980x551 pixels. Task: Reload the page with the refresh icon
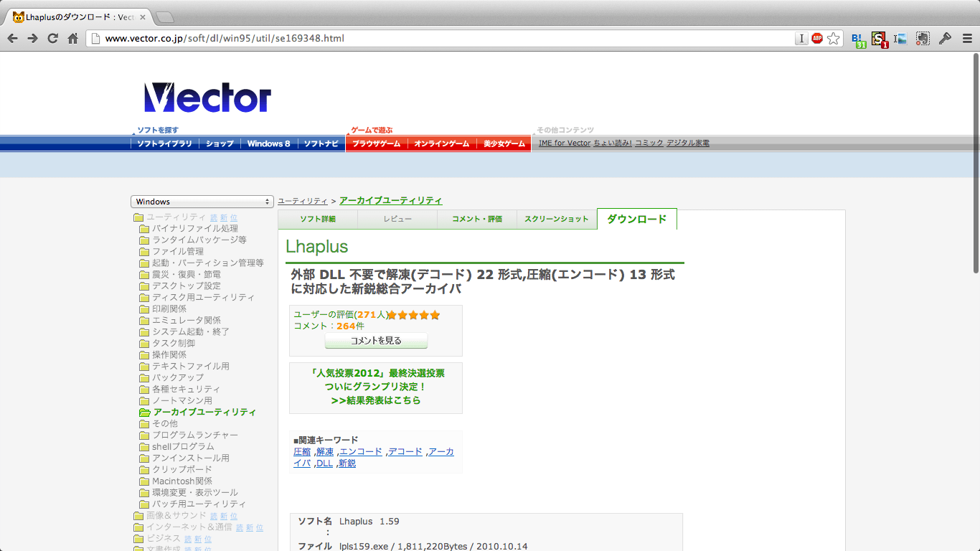[52, 39]
